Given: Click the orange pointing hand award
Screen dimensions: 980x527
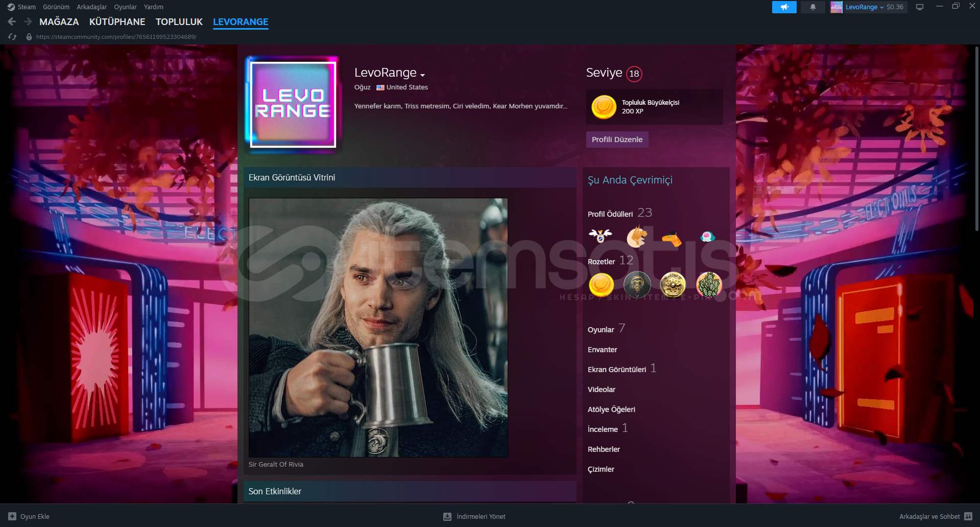Looking at the screenshot, I should tap(672, 238).
